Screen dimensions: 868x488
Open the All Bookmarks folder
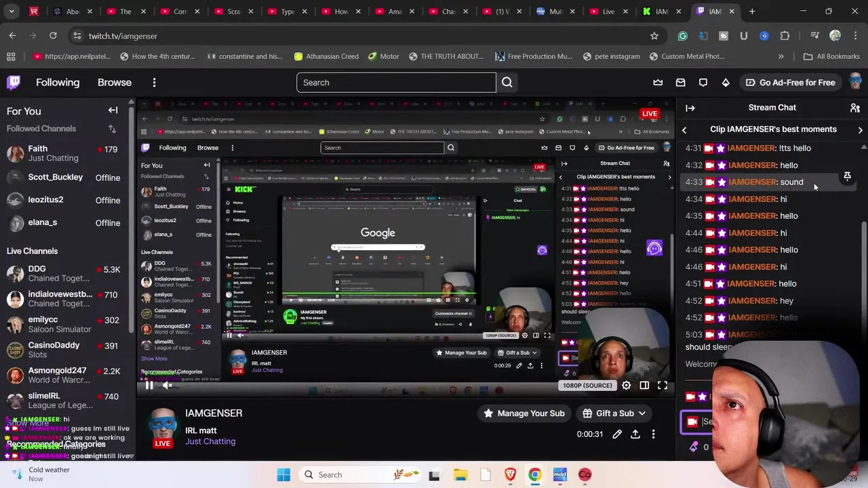[831, 56]
